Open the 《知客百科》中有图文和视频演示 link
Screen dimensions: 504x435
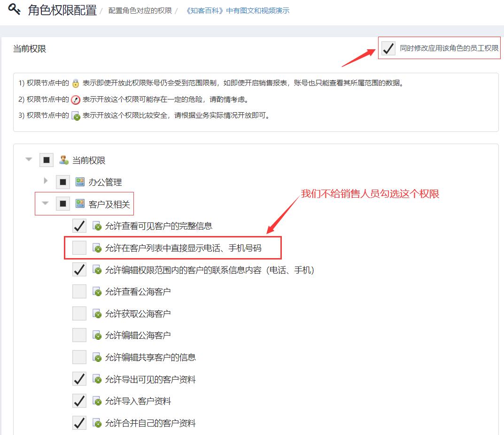238,11
